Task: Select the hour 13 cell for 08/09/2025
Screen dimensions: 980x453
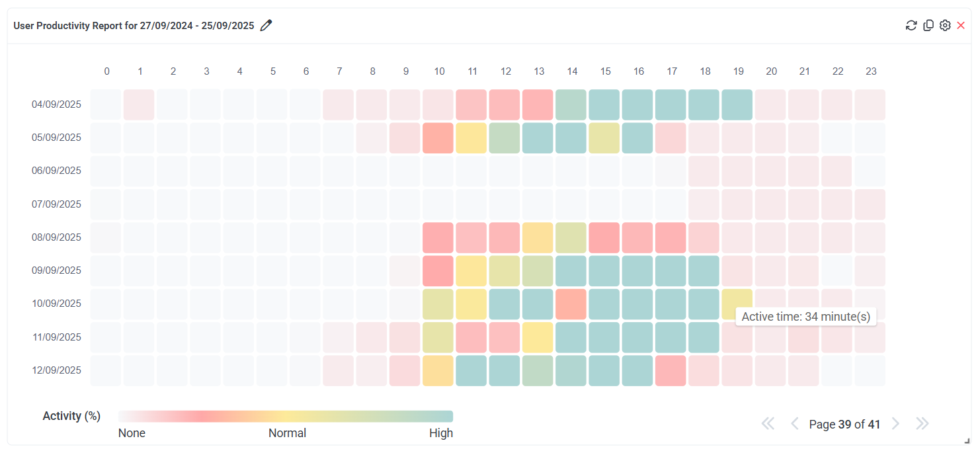Action: coord(538,237)
